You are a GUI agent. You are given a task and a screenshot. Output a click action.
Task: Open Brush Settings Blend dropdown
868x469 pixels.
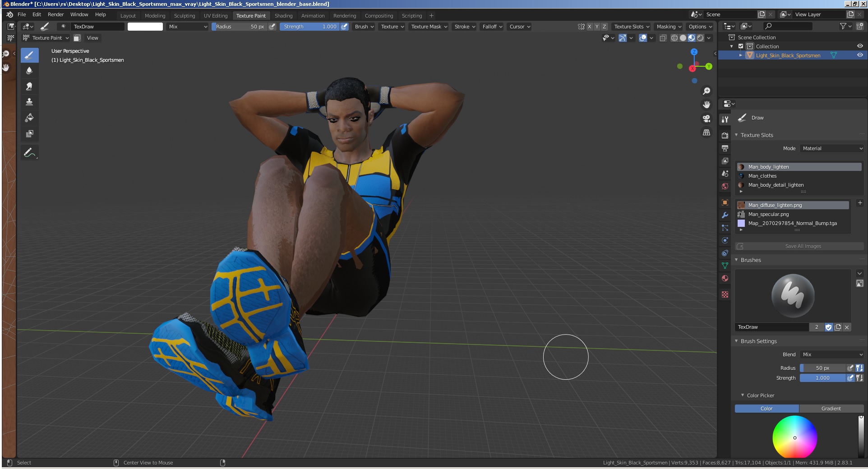point(832,354)
